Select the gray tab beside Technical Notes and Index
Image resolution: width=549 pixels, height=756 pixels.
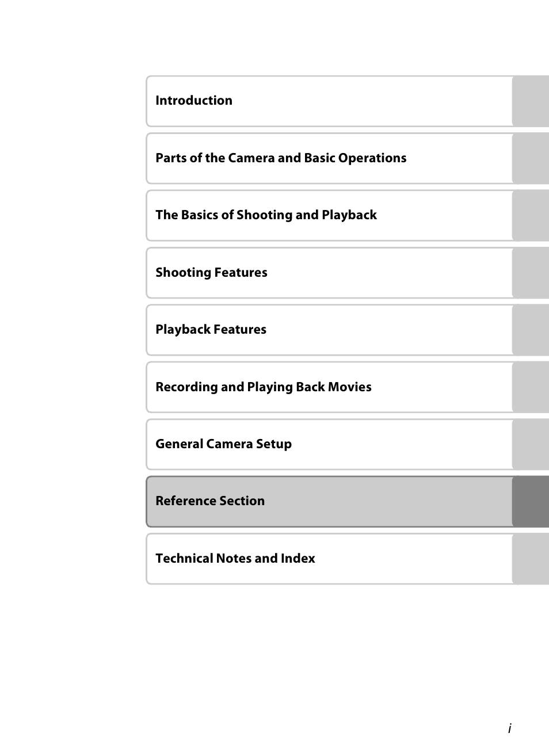[530, 559]
